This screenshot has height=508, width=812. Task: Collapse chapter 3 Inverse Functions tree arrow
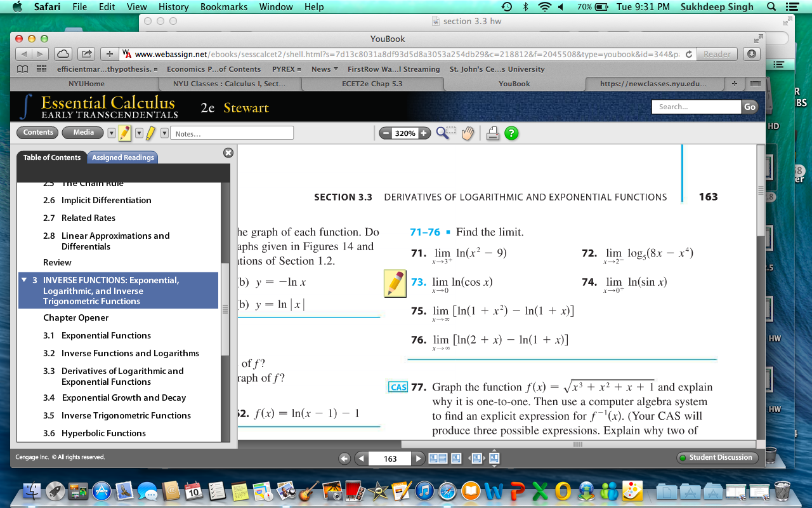(x=24, y=280)
